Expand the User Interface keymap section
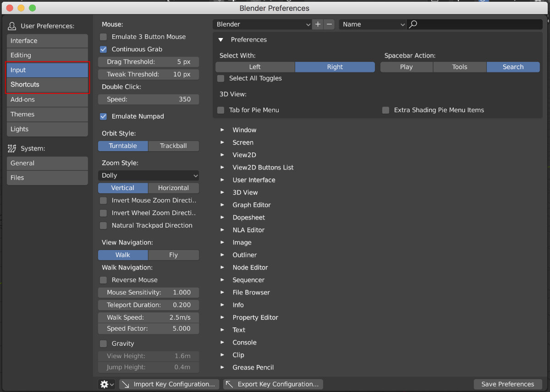 (222, 180)
